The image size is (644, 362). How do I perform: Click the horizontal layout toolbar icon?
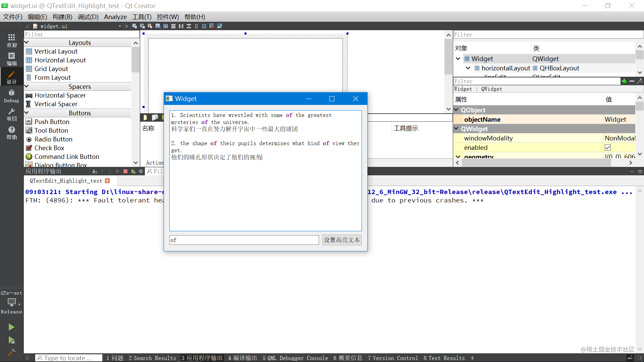tap(166, 26)
